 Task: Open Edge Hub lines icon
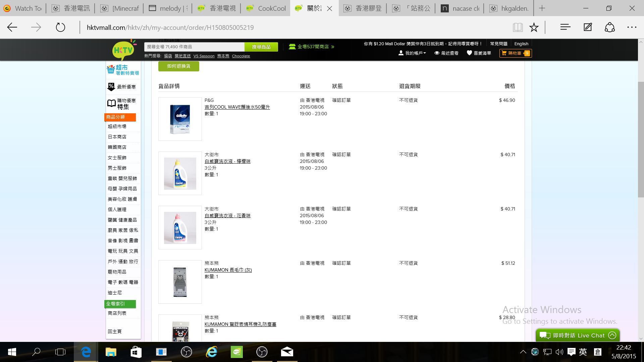pos(565,27)
